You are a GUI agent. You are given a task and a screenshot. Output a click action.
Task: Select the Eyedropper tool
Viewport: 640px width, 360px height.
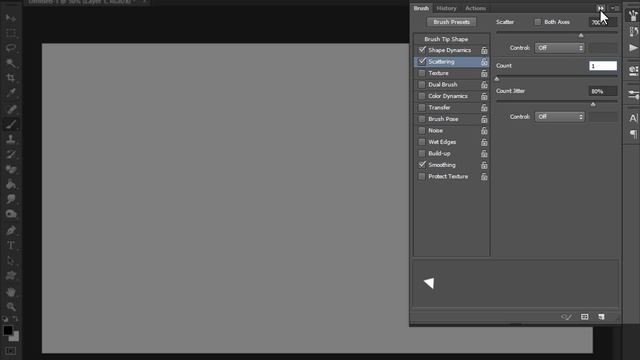tap(11, 93)
